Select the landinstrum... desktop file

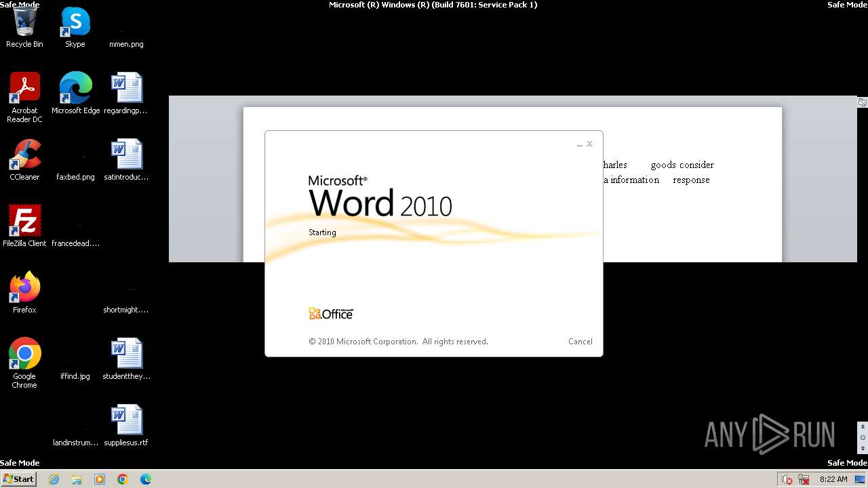75,435
